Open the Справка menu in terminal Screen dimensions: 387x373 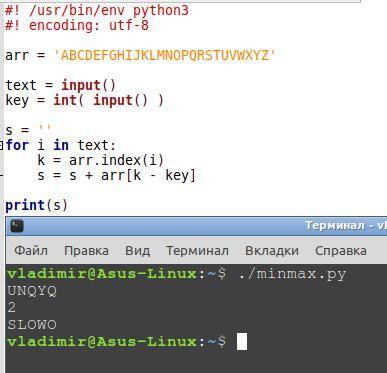point(341,251)
